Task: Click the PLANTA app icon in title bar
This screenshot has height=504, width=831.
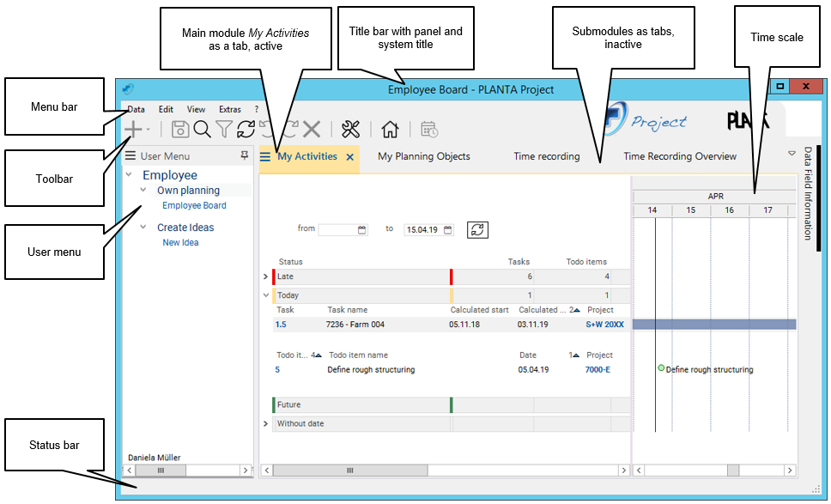Action: pyautogui.click(x=128, y=88)
